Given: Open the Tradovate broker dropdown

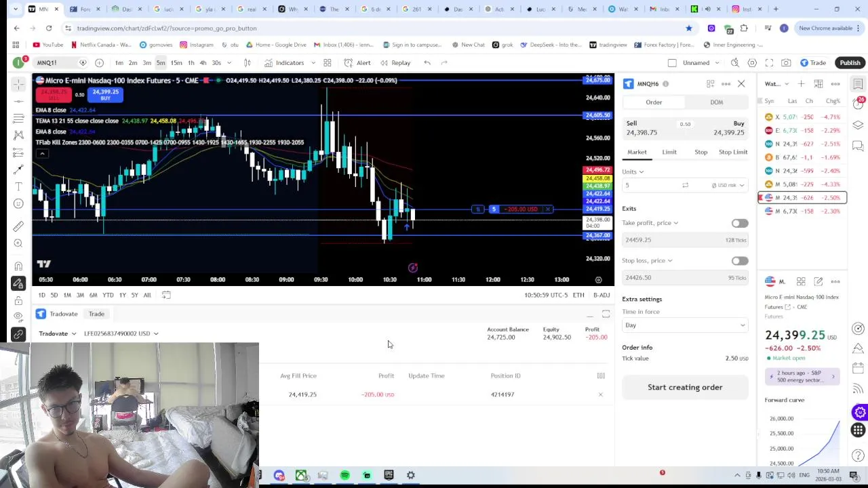Looking at the screenshot, I should (x=58, y=333).
